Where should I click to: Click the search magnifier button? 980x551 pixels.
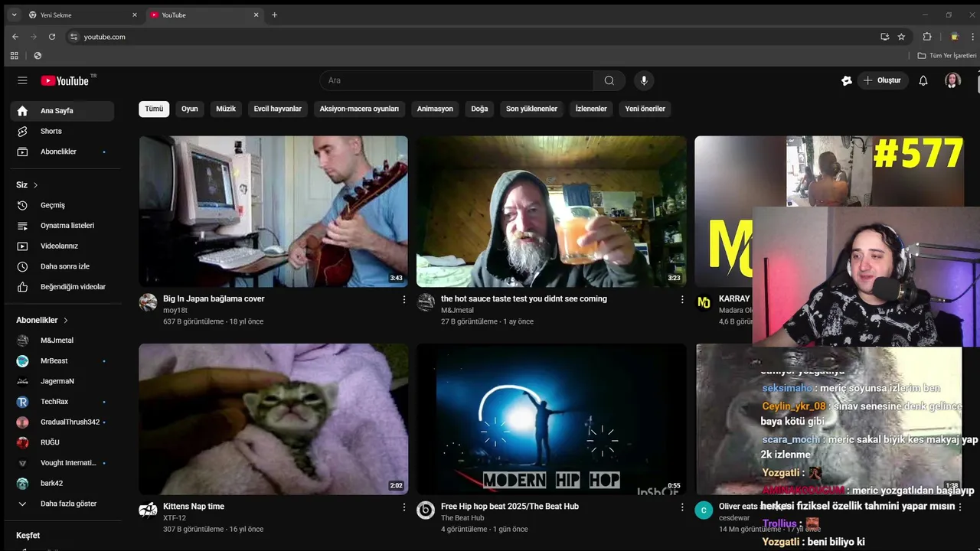pyautogui.click(x=609, y=80)
